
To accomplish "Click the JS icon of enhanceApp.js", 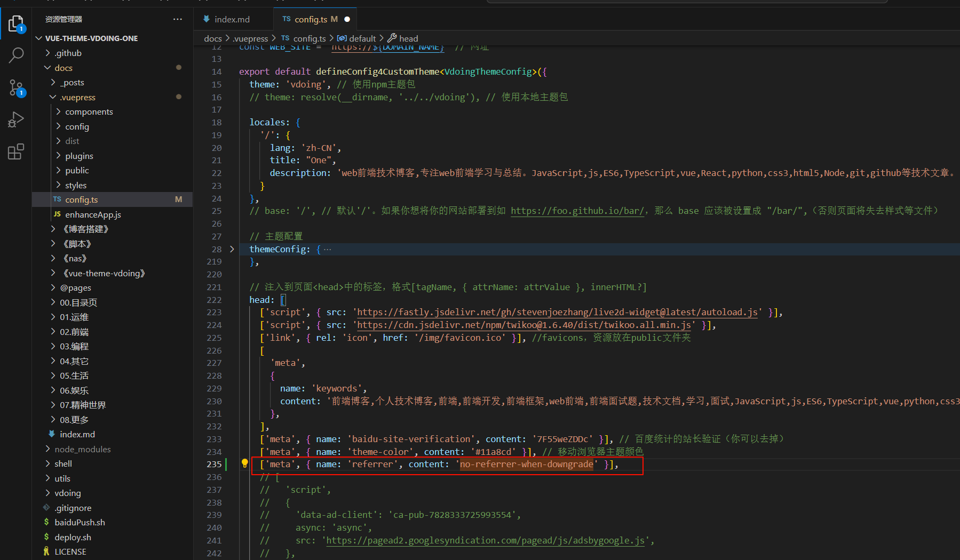I will point(57,214).
